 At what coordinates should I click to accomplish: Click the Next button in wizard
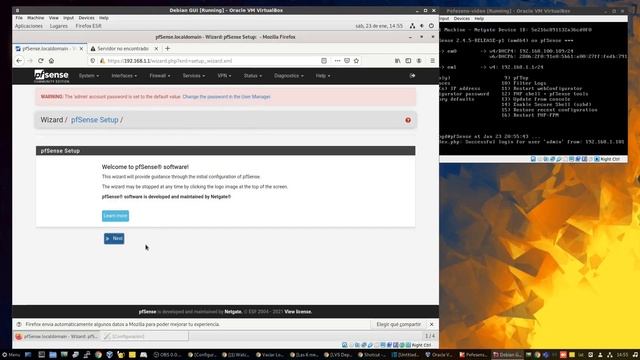(114, 238)
